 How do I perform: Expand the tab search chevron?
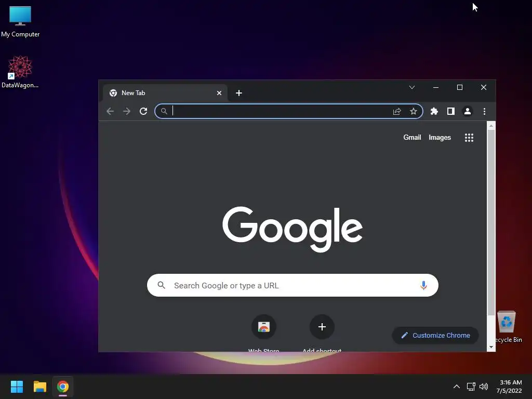(412, 87)
